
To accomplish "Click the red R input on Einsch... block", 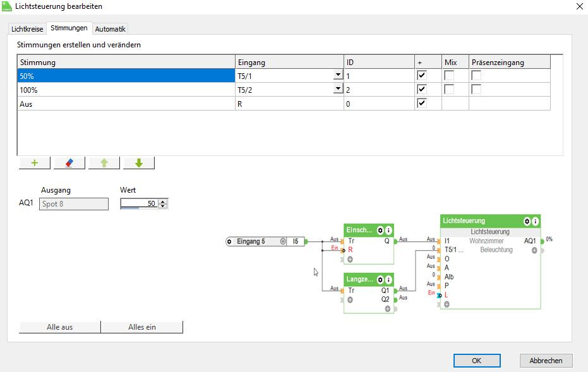I will point(351,249).
